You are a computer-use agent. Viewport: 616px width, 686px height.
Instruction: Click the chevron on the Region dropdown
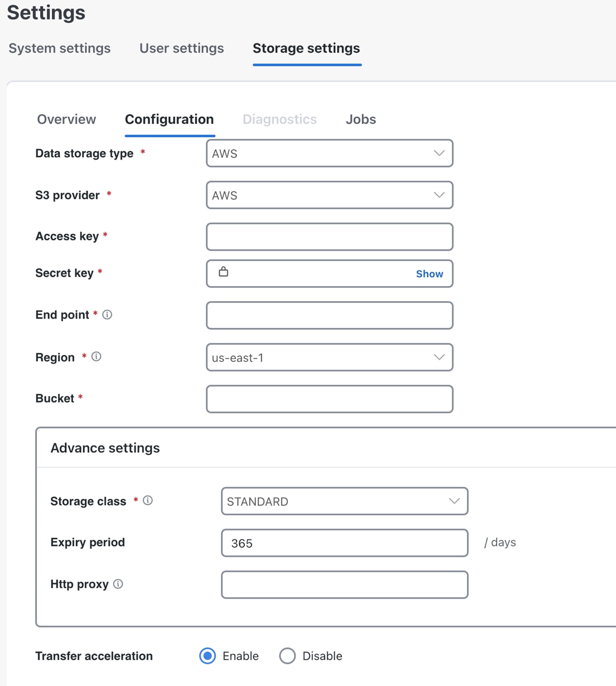(439, 357)
